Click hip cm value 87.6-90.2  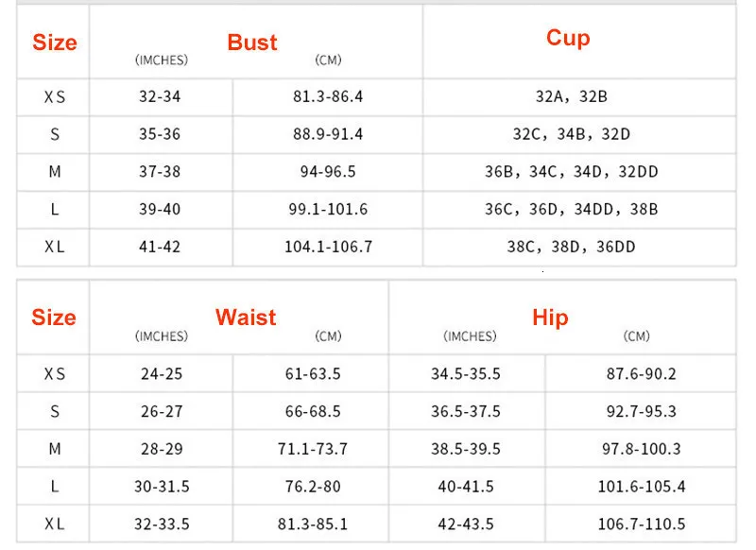pos(642,374)
